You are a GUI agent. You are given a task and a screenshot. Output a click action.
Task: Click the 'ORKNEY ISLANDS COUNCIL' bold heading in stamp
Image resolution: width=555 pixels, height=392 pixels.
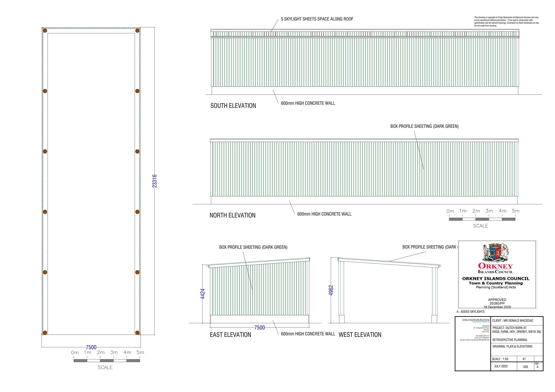[x=496, y=279]
